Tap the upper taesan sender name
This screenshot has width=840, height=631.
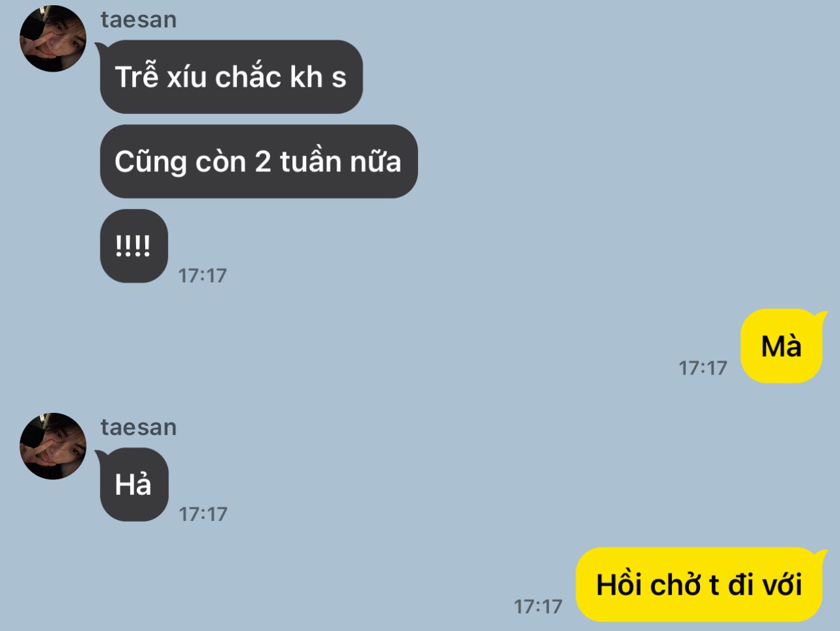tap(138, 20)
